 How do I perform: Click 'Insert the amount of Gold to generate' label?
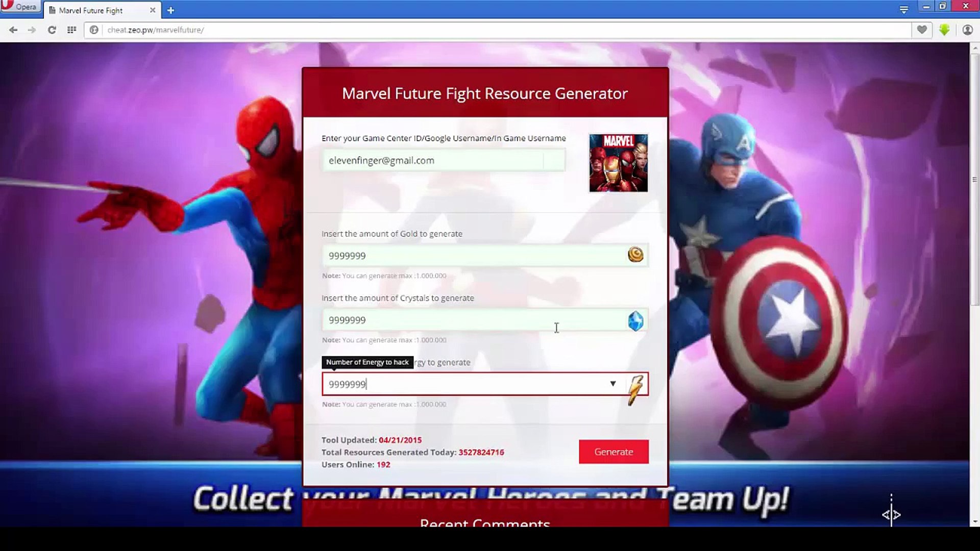pyautogui.click(x=392, y=234)
